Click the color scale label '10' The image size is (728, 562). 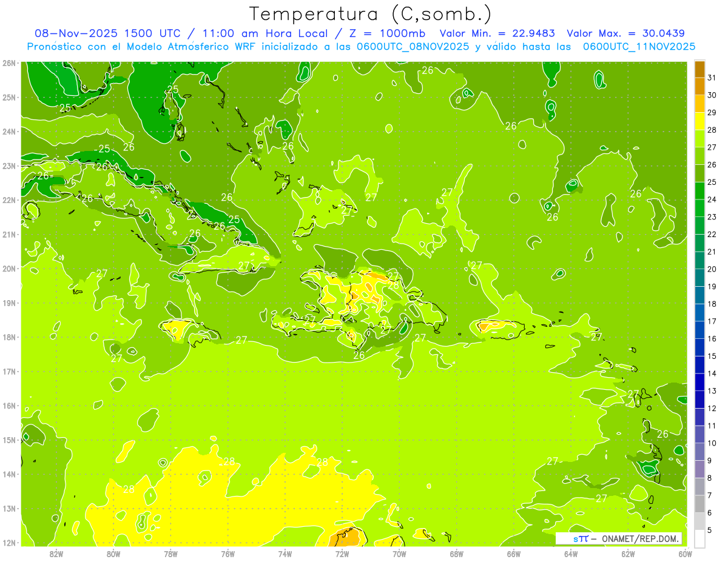point(712,443)
